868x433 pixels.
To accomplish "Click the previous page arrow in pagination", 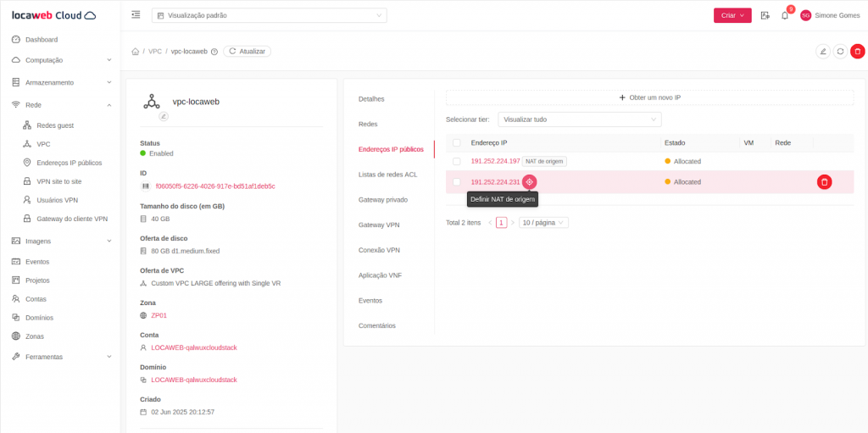I will 490,223.
